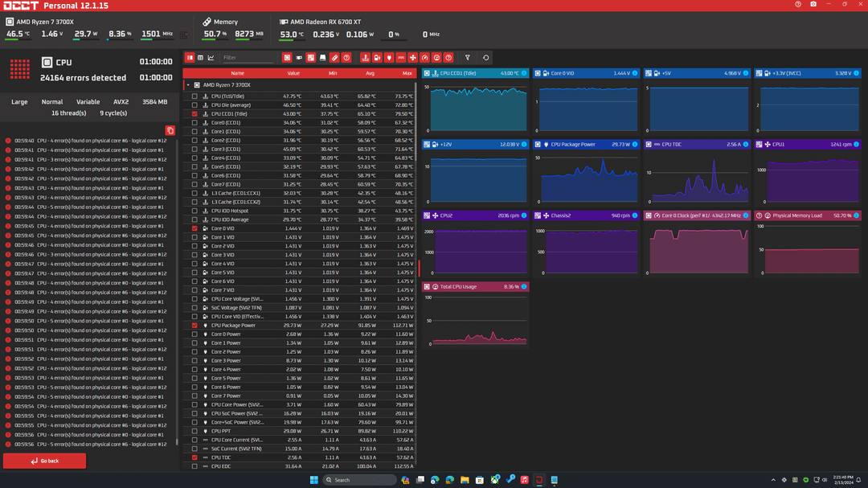Toggle the voltage sensor filter icon
The image size is (868, 488).
tap(377, 58)
